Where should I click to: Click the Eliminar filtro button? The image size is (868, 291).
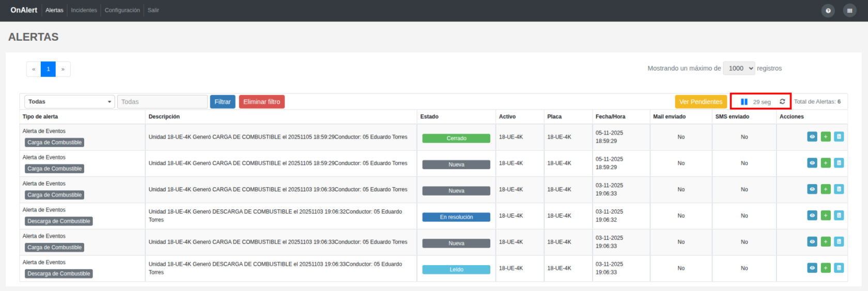[262, 102]
